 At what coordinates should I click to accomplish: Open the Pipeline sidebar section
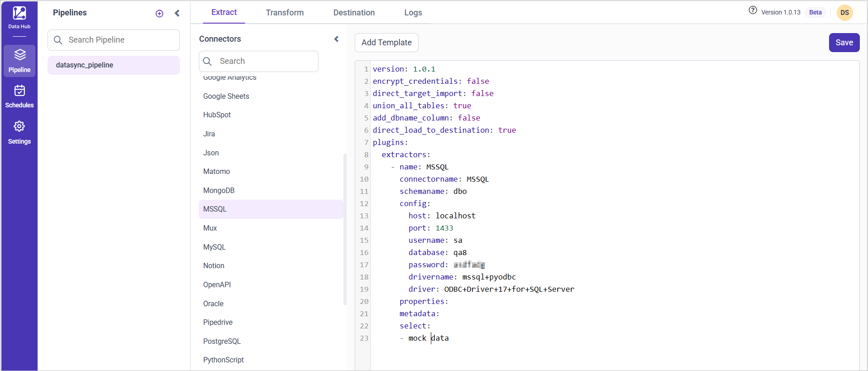19,61
